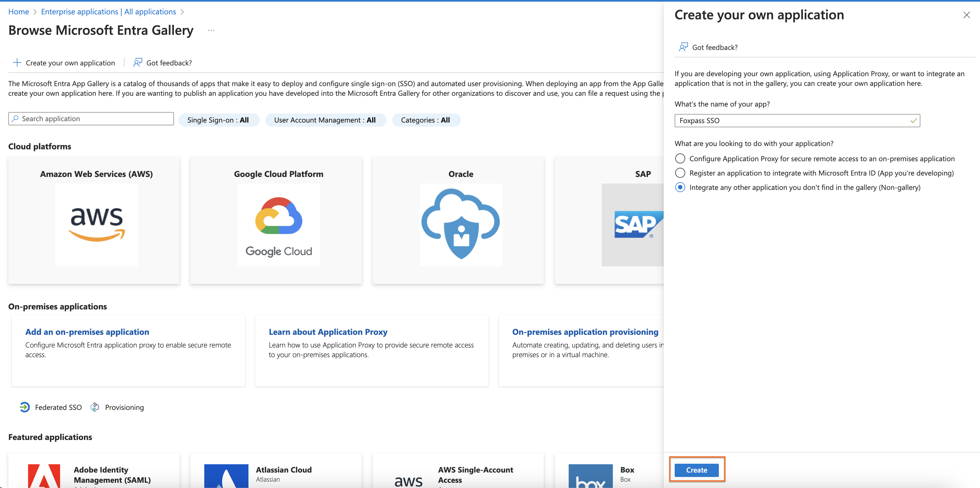
Task: Click the chevron after the Home breadcrumb
Action: pyautogui.click(x=35, y=12)
